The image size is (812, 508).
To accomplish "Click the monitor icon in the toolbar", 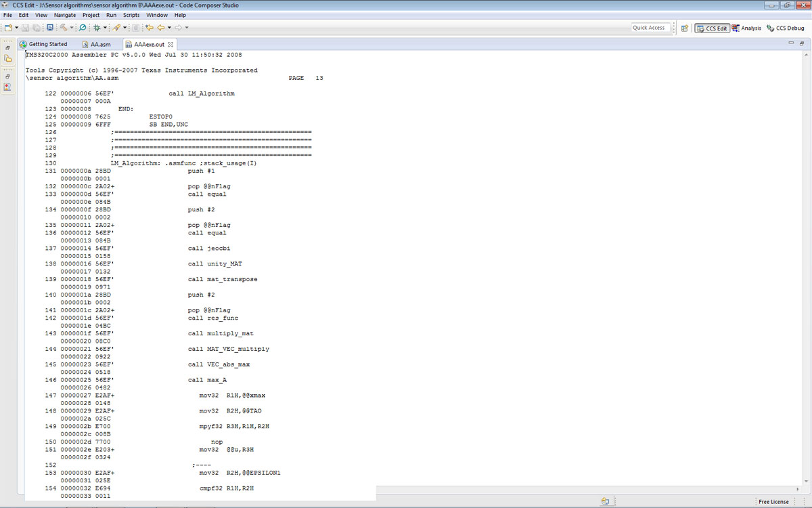I will [50, 28].
